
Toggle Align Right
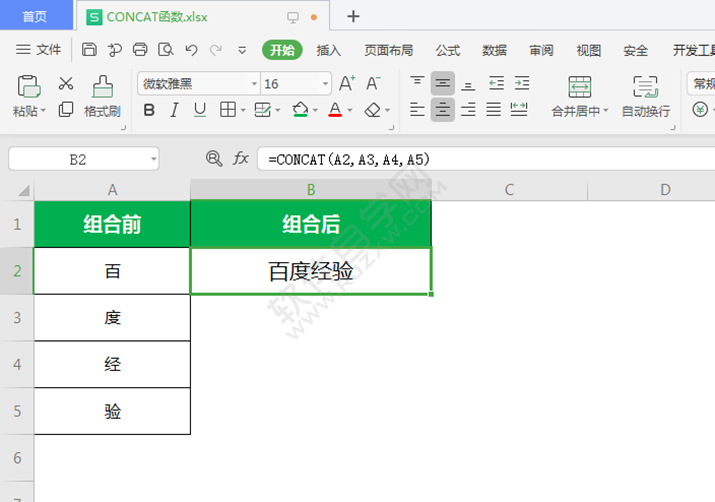point(468,109)
